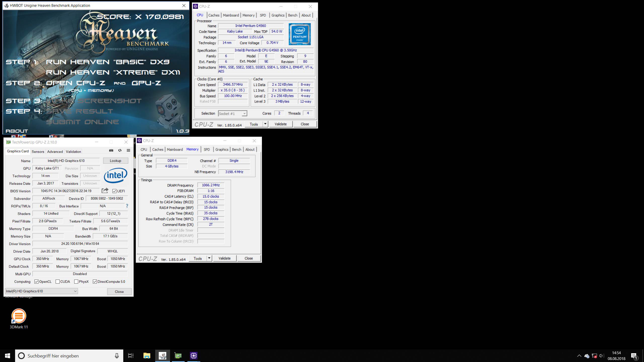Click the Cortana circle icon
The image size is (644, 362).
21,356
